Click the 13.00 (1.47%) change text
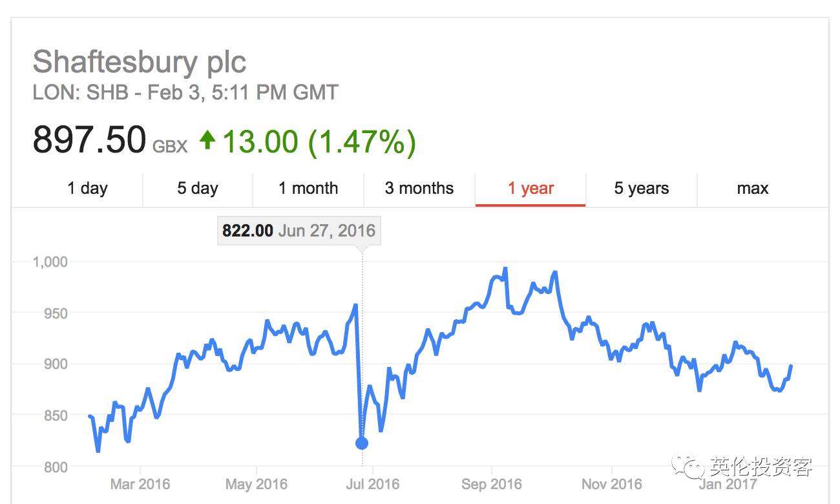The width and height of the screenshot is (840, 504). [319, 142]
